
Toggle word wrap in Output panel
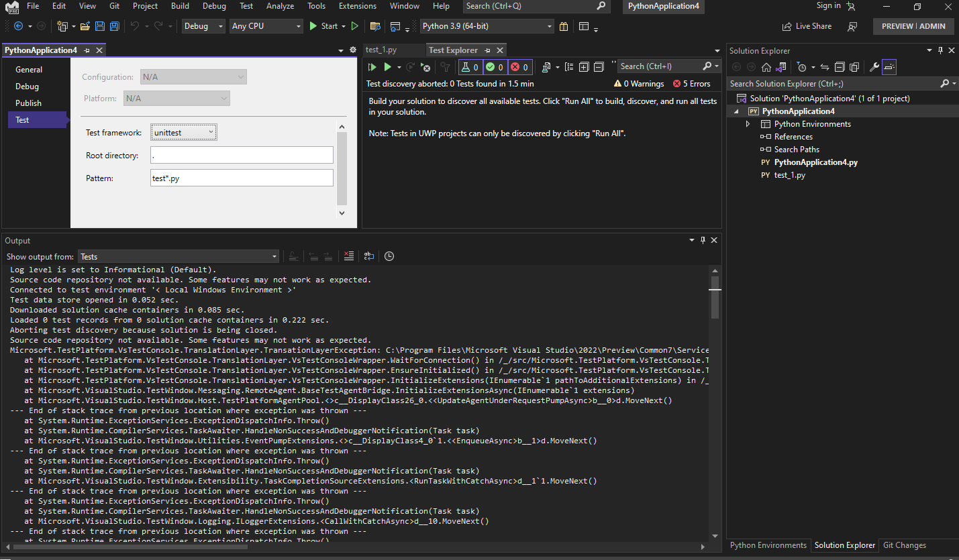(368, 256)
